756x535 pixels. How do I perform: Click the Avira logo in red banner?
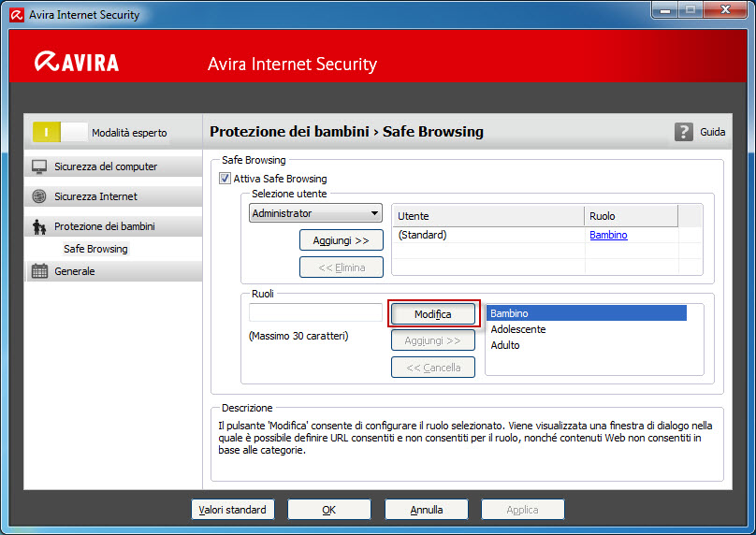77,62
